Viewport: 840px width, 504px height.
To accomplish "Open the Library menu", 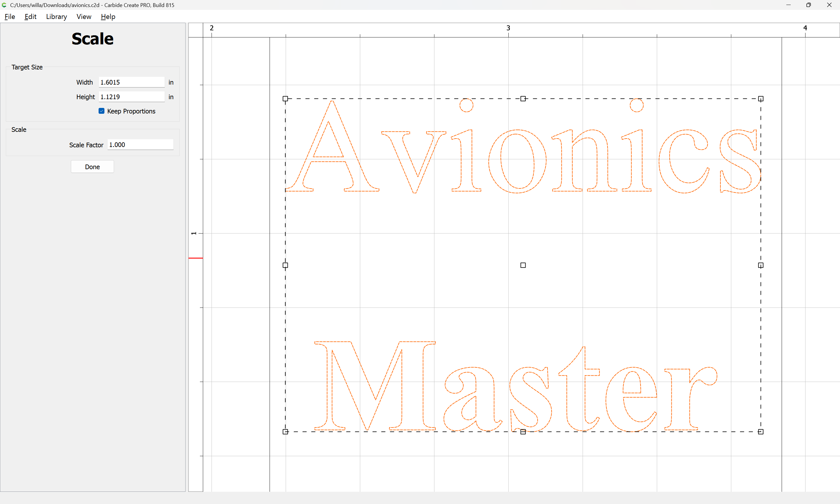I will (x=56, y=17).
